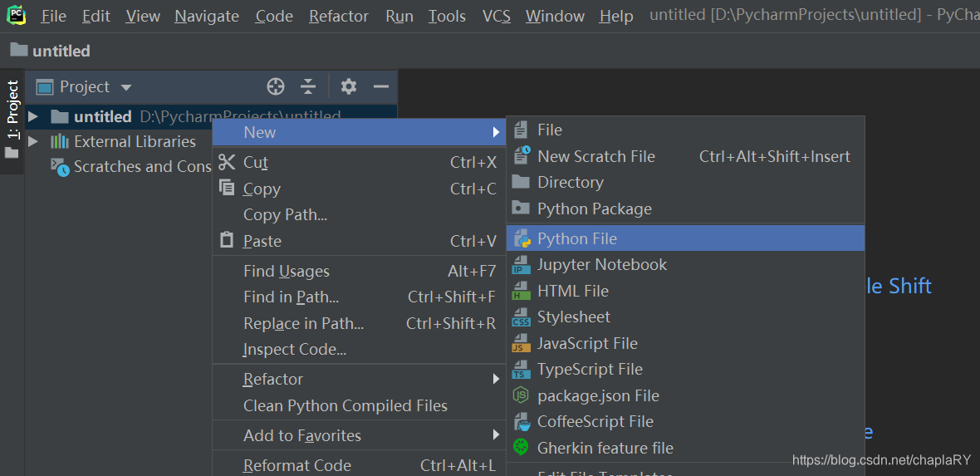This screenshot has width=980, height=476.
Task: Click the Directory folder icon
Action: click(x=521, y=181)
